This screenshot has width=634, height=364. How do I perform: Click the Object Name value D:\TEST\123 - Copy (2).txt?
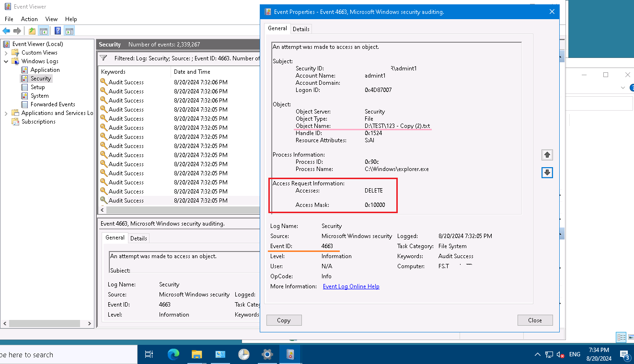pos(397,126)
